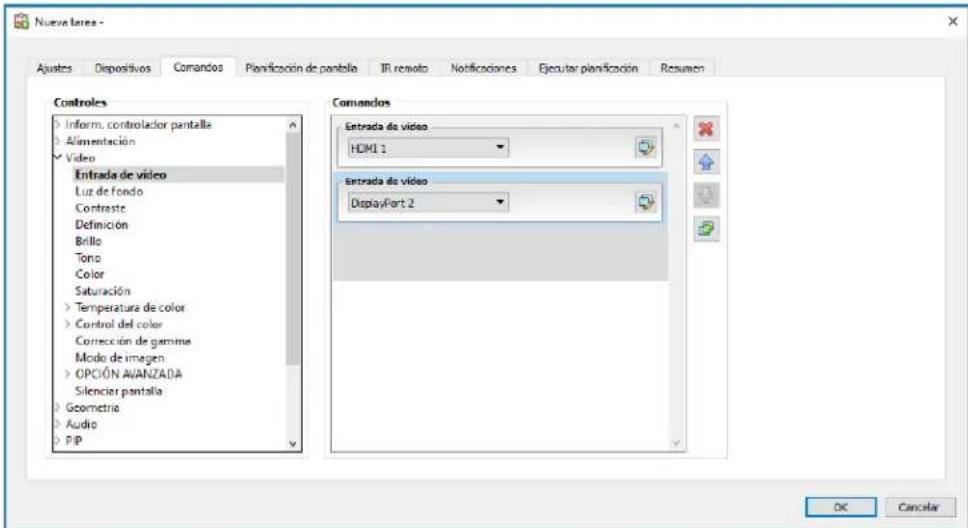Open the DisplayPort 2 video input dropdown
The height and width of the screenshot is (528, 968).
click(428, 203)
